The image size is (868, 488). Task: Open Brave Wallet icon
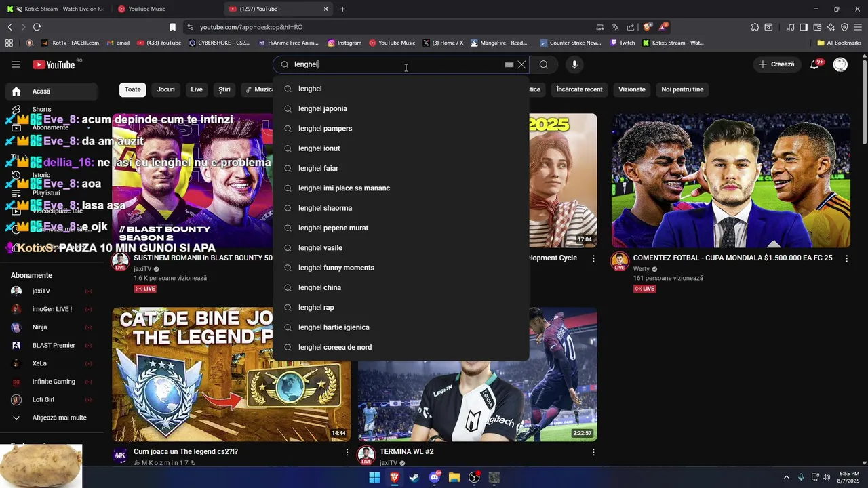click(x=817, y=27)
